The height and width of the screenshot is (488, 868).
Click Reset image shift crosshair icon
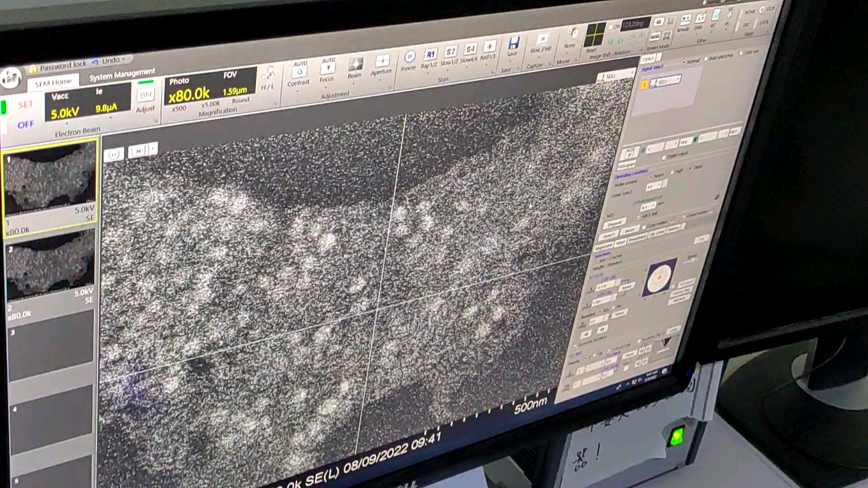tap(595, 34)
